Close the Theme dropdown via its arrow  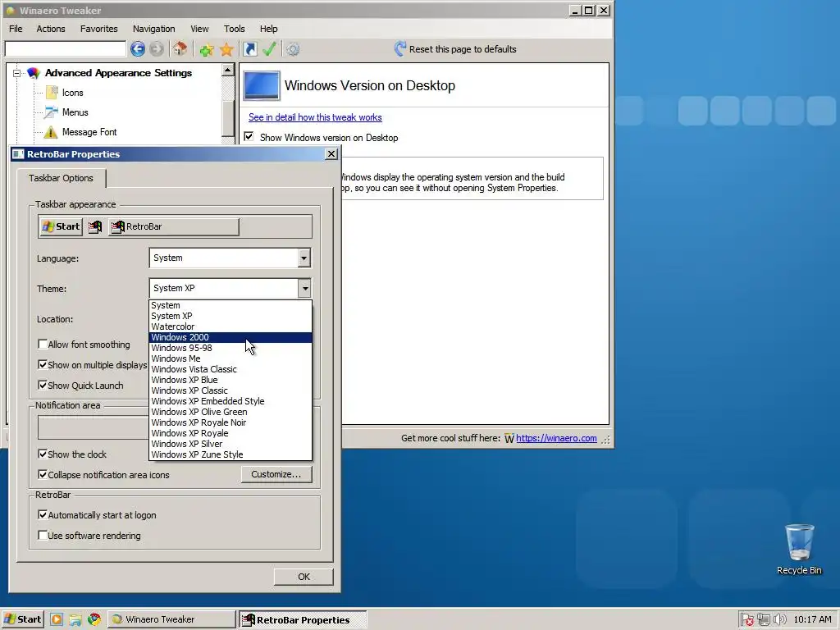tap(305, 288)
